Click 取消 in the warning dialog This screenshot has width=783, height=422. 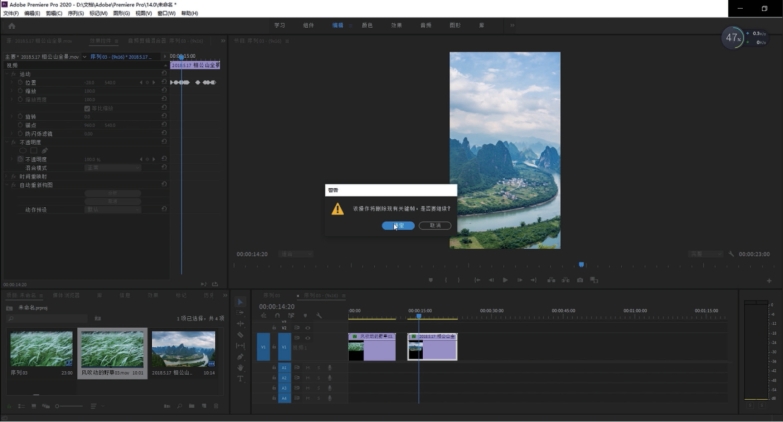tap(435, 226)
